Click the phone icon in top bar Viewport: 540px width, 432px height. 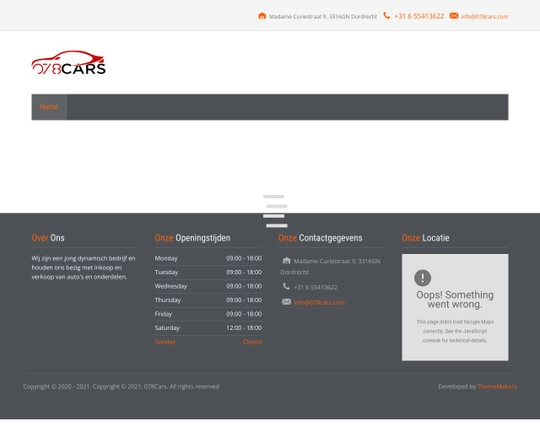387,16
